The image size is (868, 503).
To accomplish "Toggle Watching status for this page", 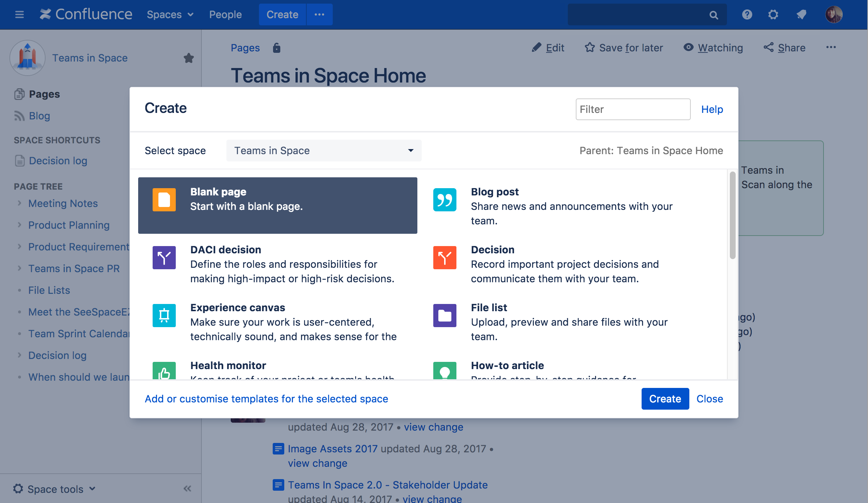I will click(713, 47).
